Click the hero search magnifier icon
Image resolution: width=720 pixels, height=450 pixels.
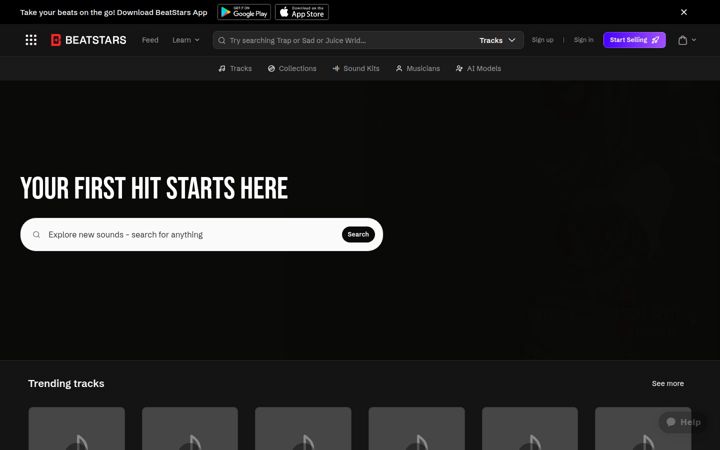(36, 235)
